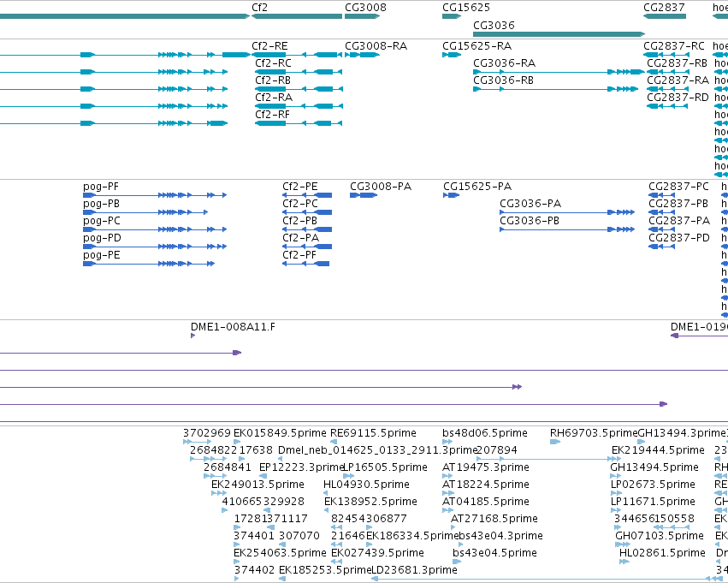Click the Cf2-RB transcript label
This screenshot has height=583, width=728.
273,80
